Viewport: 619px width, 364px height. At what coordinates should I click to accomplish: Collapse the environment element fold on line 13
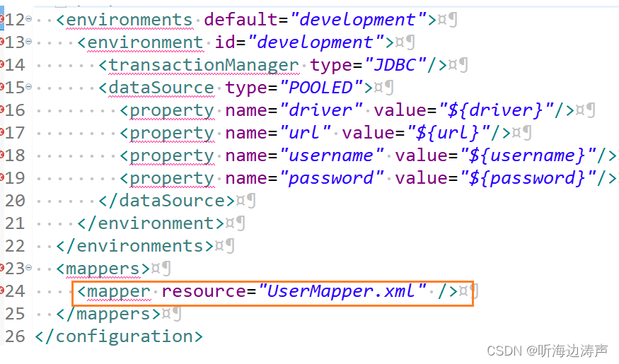(x=28, y=41)
